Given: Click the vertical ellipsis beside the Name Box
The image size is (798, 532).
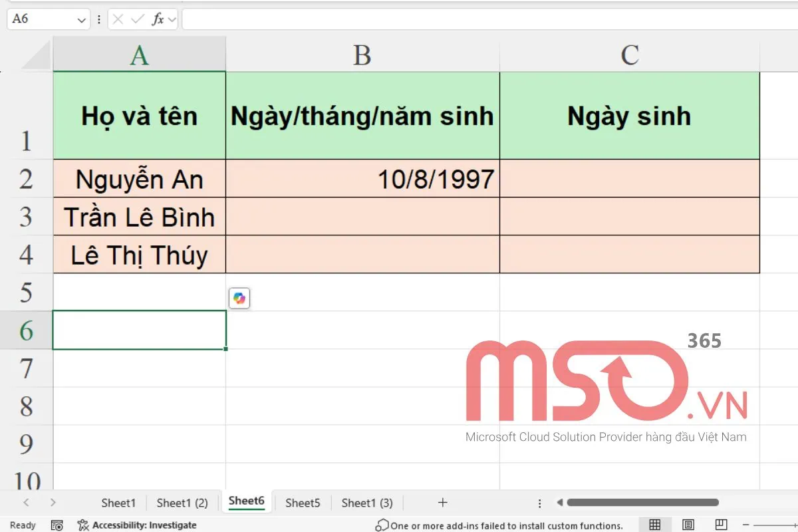Looking at the screenshot, I should tap(98, 19).
